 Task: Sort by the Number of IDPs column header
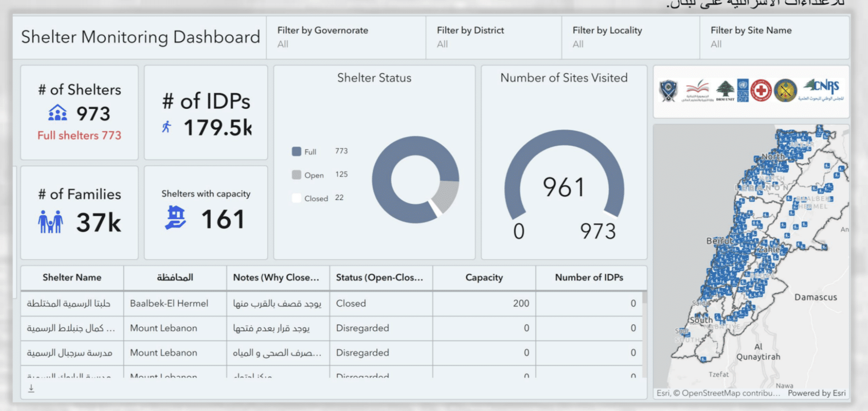(x=589, y=278)
